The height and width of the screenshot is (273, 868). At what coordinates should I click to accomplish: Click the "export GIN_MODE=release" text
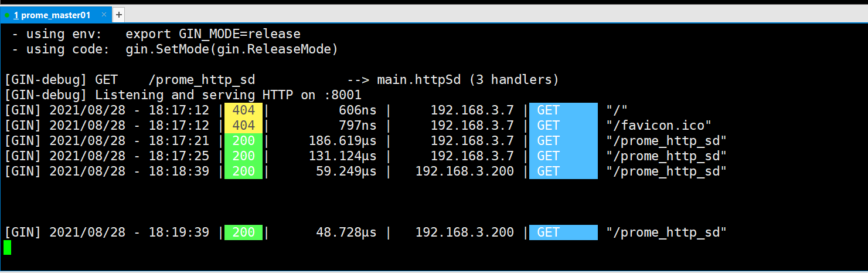coord(213,34)
